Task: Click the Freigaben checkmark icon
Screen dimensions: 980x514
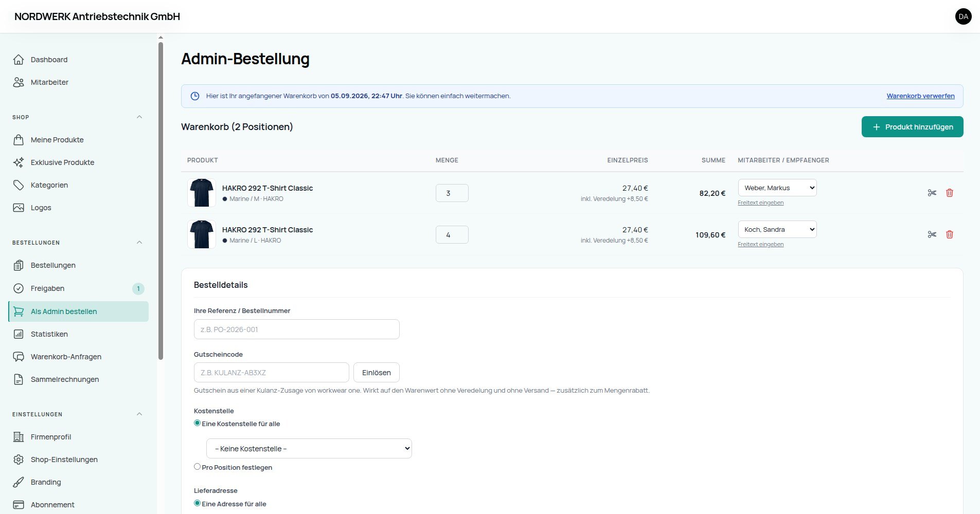Action: [19, 288]
